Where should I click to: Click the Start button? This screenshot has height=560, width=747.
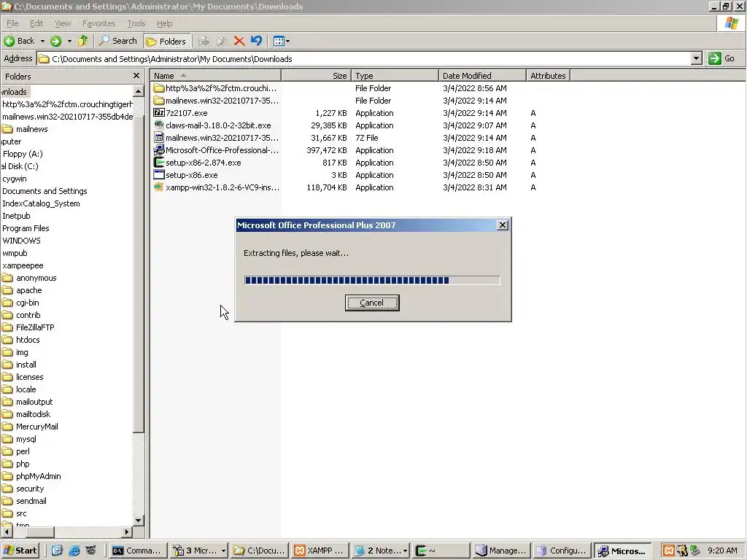[20, 551]
